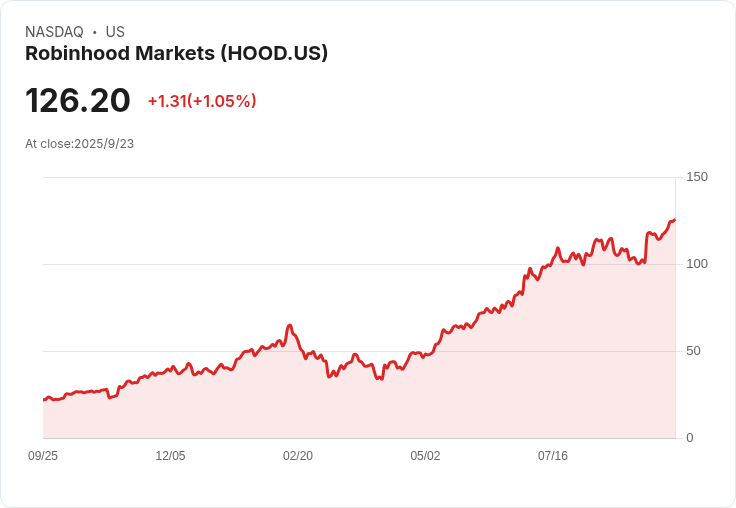Image resolution: width=736 pixels, height=508 pixels.
Task: Click the 09/25 date axis label
Action: [43, 456]
